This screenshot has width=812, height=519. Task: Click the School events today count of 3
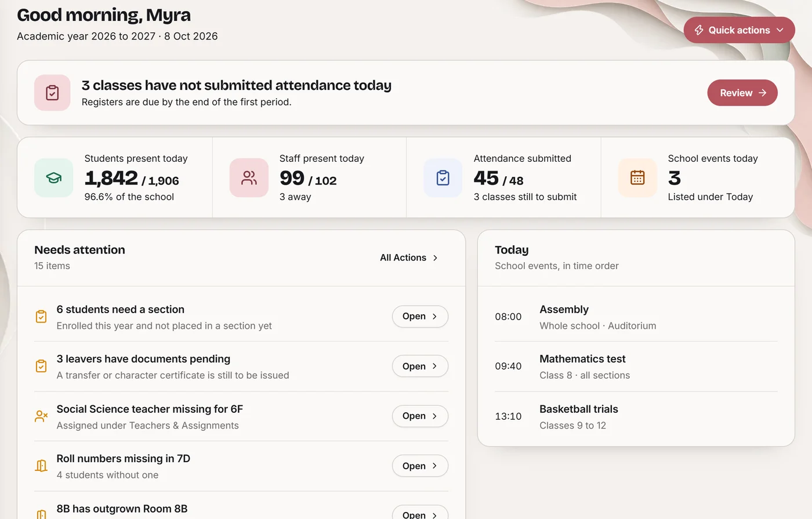tap(675, 178)
